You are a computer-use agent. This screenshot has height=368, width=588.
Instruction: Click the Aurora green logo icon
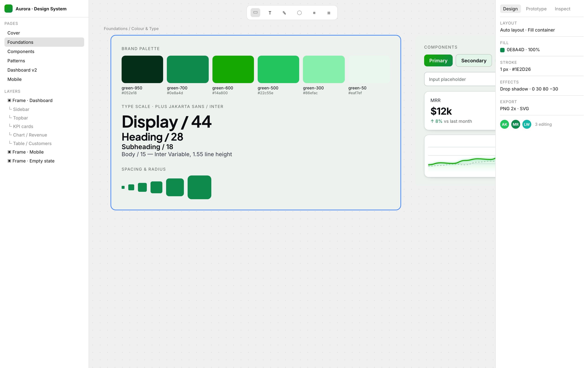pos(9,9)
